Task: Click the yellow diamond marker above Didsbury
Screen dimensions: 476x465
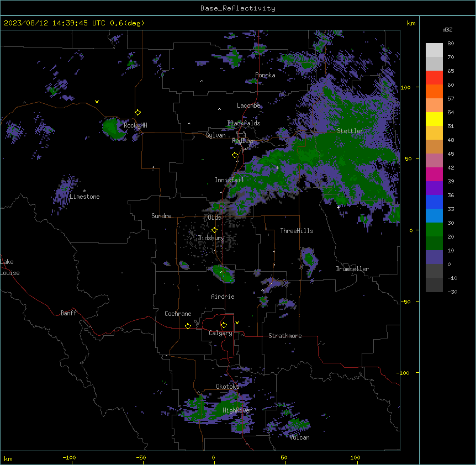Action: 214,230
